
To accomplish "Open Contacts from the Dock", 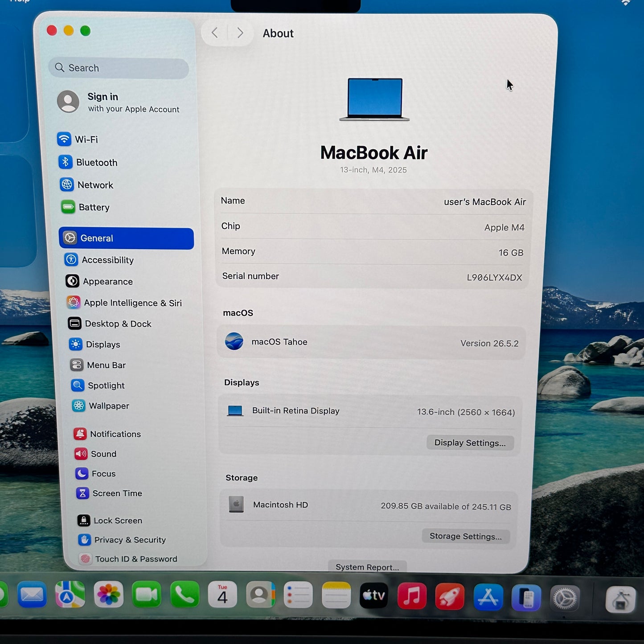I will click(260, 595).
